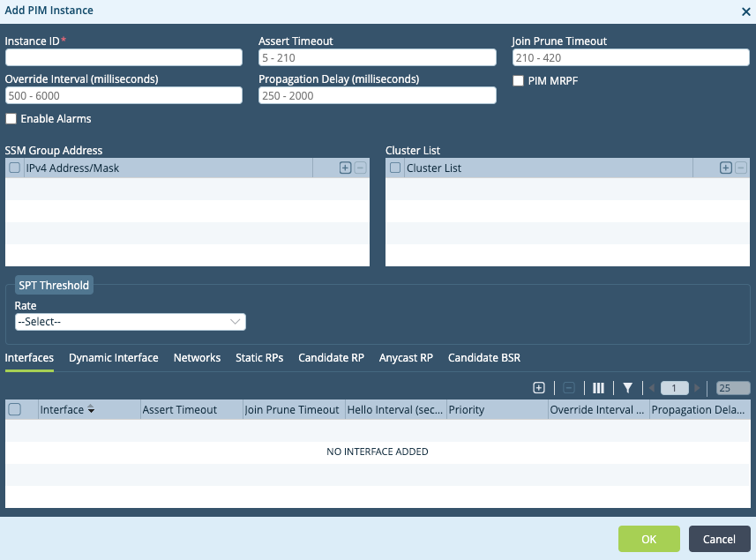Screen dimensions: 756x560
Task: Enable Alarms for this PIM instance
Action: 11,118
